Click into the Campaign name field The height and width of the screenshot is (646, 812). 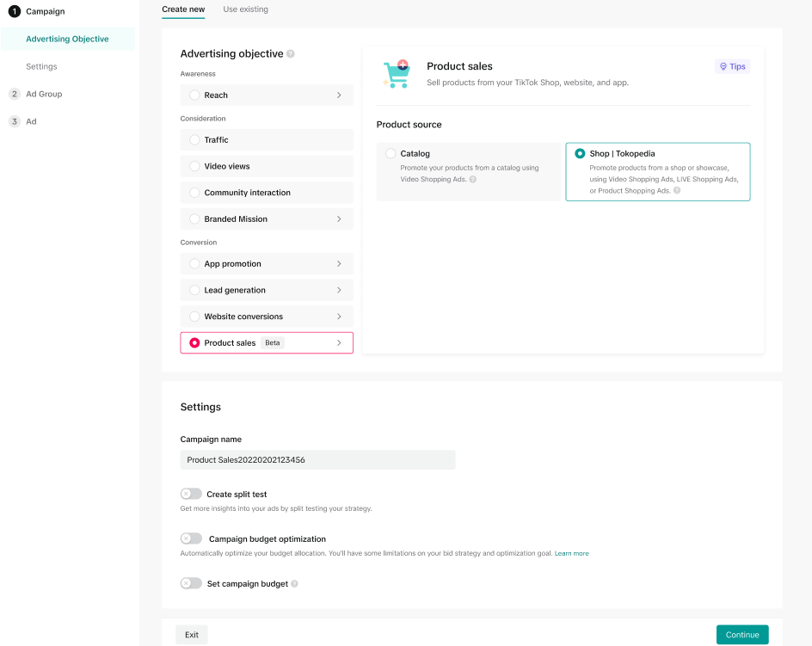tap(317, 460)
